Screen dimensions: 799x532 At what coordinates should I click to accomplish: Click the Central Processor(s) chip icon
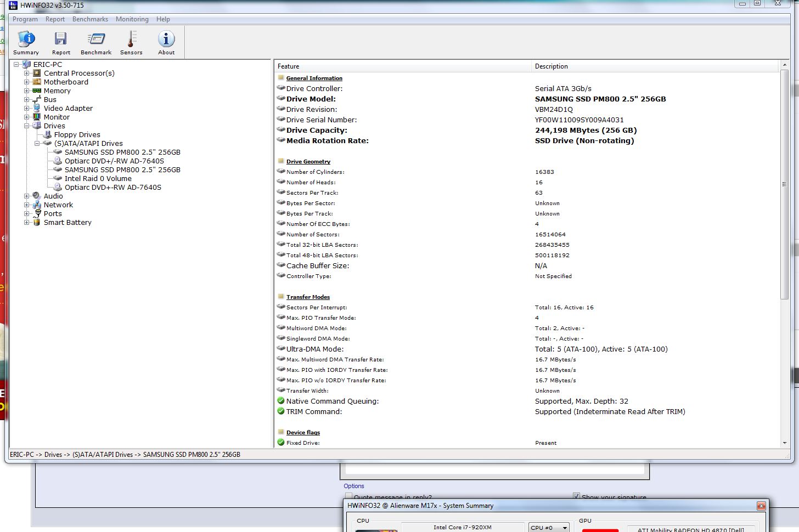[x=37, y=73]
